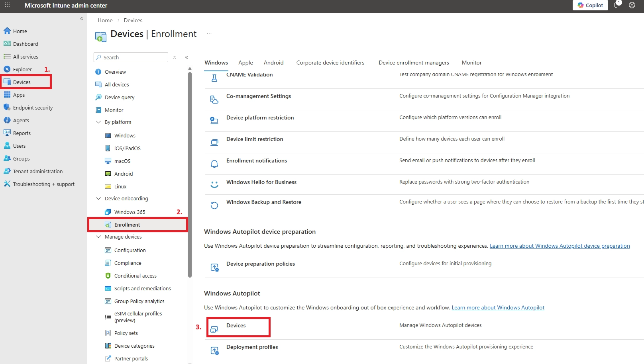Switch to the Apple tab
644x364 pixels.
tap(245, 63)
